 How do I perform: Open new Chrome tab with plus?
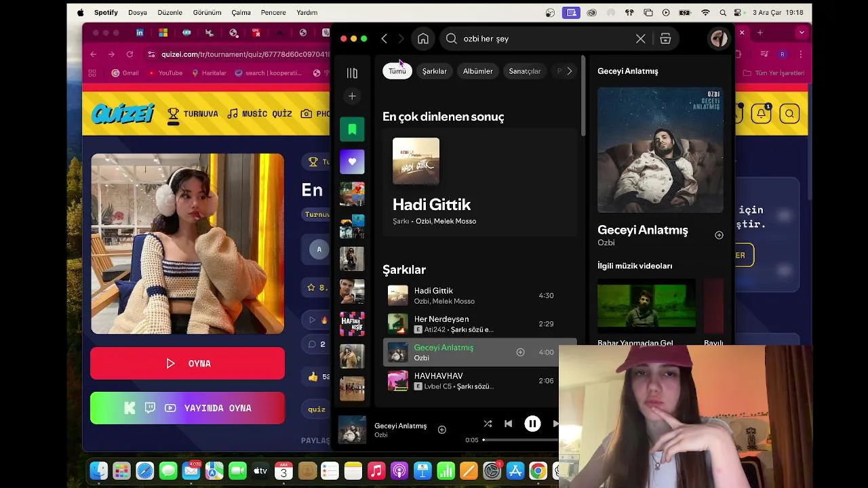click(x=760, y=33)
